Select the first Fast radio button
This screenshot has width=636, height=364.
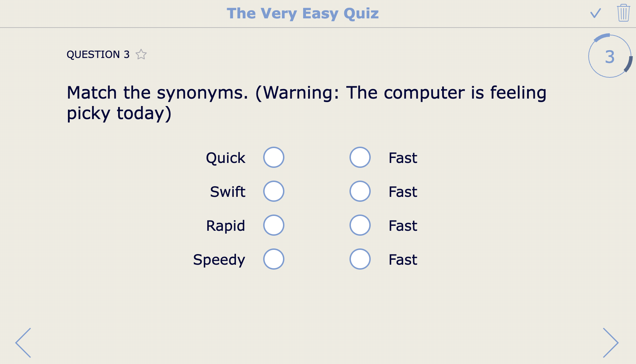click(360, 157)
